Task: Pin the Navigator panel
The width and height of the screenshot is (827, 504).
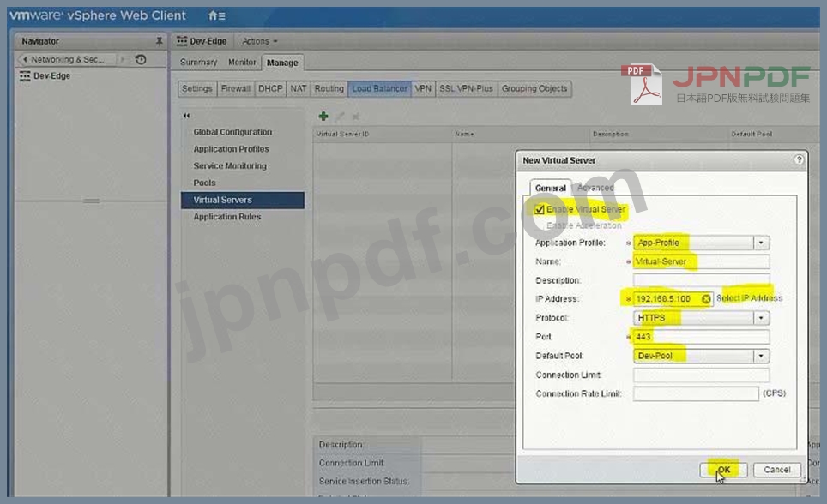Action: click(159, 41)
